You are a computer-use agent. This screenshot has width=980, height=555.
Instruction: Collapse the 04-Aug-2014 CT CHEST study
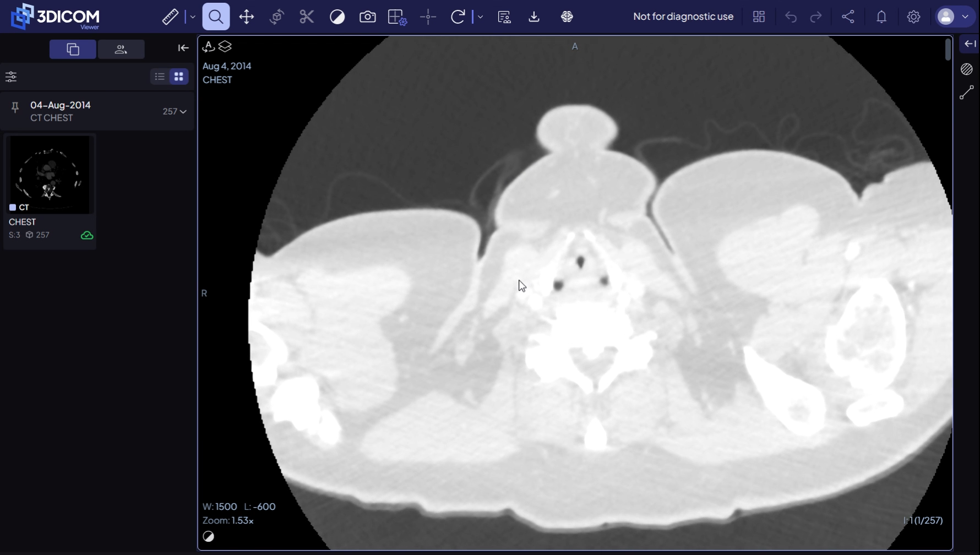pos(183,112)
